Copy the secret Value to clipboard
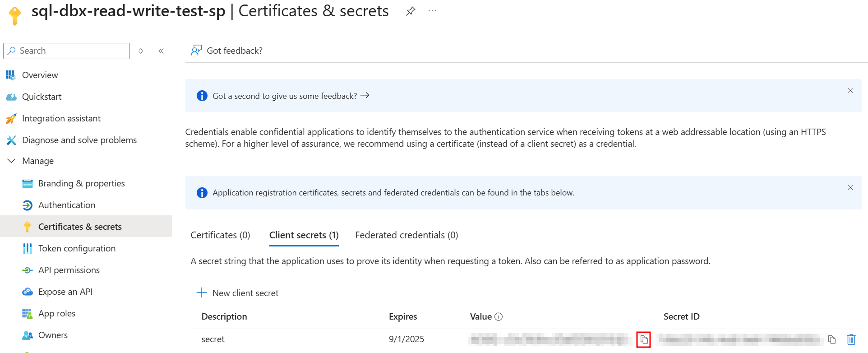The image size is (868, 353). [x=644, y=339]
